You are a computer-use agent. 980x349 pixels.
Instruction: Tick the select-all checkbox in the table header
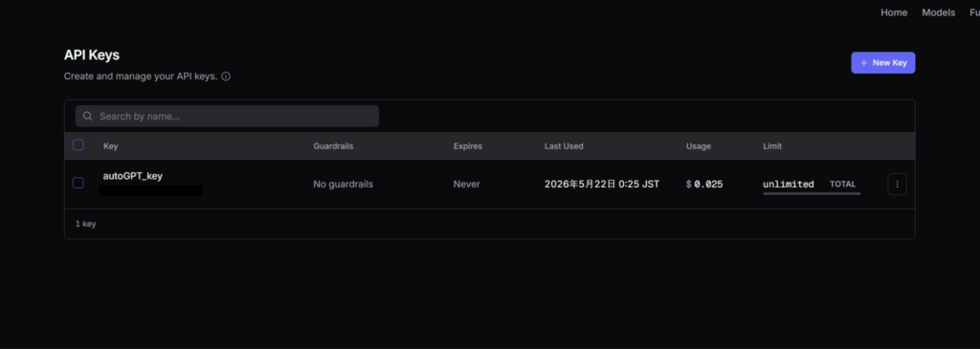click(x=78, y=145)
